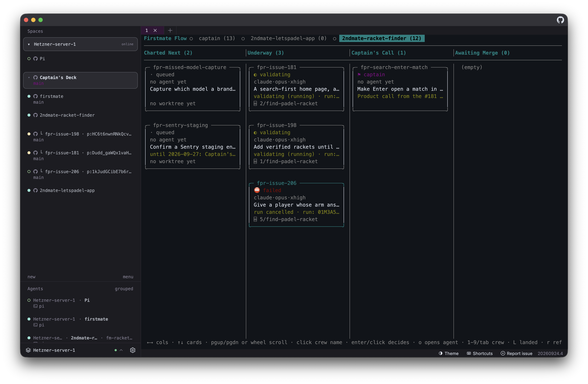This screenshot has height=384, width=588.
Task: Click the GitHub icon on fpr-issue-198 sidebar row
Action: tap(36, 134)
